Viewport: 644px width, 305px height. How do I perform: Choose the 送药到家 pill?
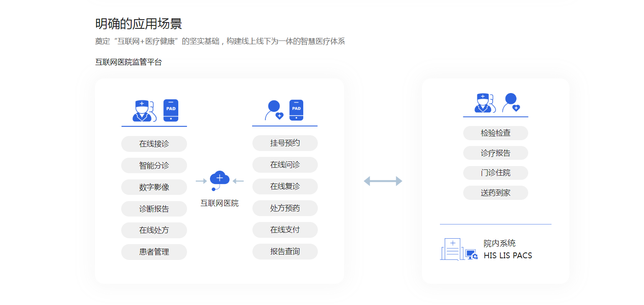pos(495,193)
